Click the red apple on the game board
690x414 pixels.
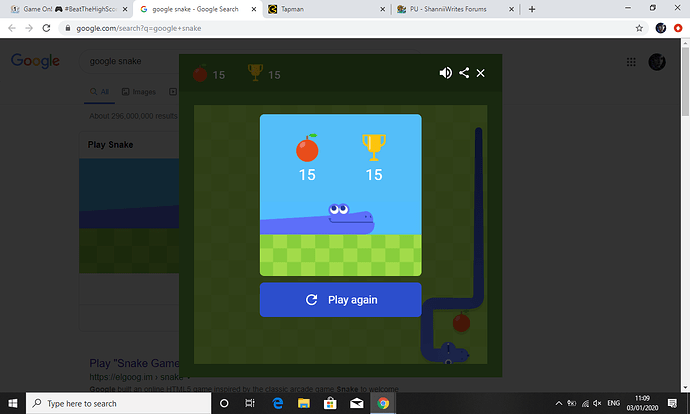click(461, 322)
